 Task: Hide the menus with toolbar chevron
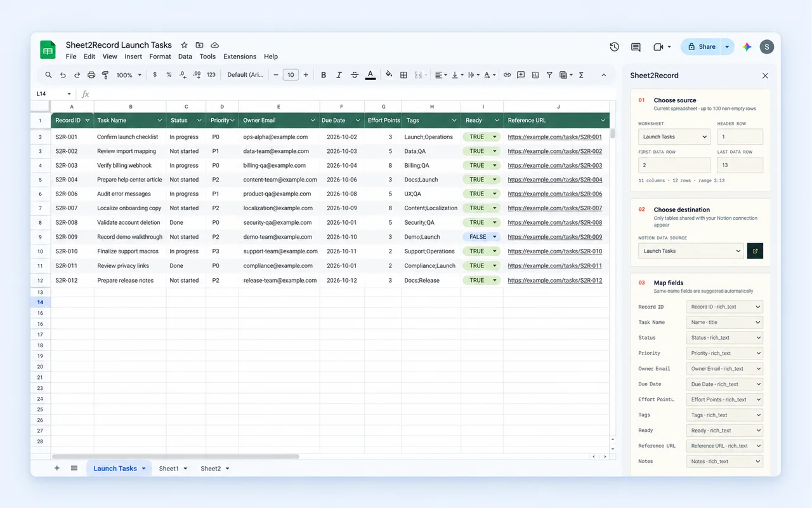coord(603,75)
